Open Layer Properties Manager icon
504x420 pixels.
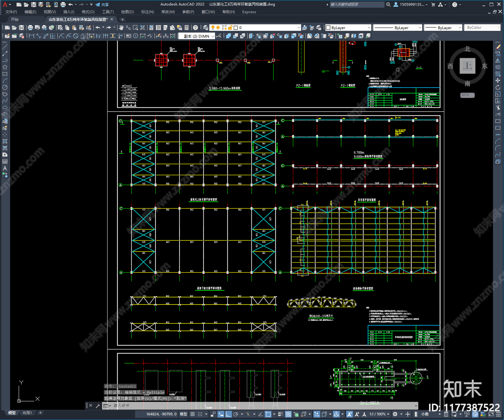coord(206,28)
